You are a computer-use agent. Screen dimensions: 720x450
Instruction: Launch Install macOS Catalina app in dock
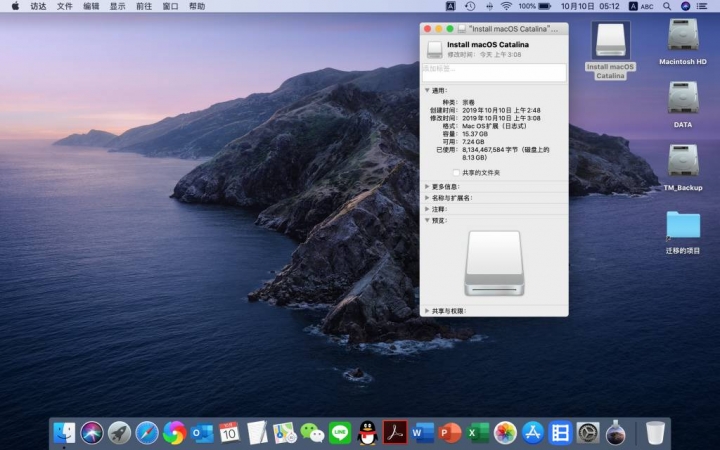coord(615,433)
